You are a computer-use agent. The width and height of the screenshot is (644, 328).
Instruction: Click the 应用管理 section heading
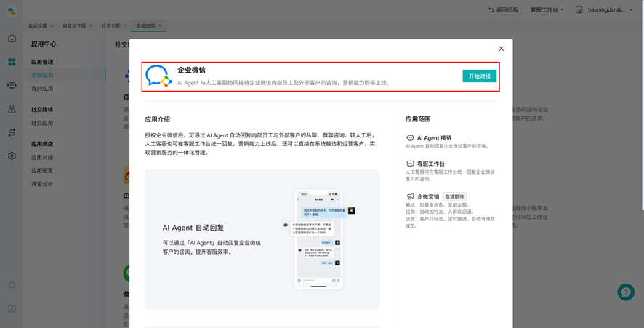point(42,62)
